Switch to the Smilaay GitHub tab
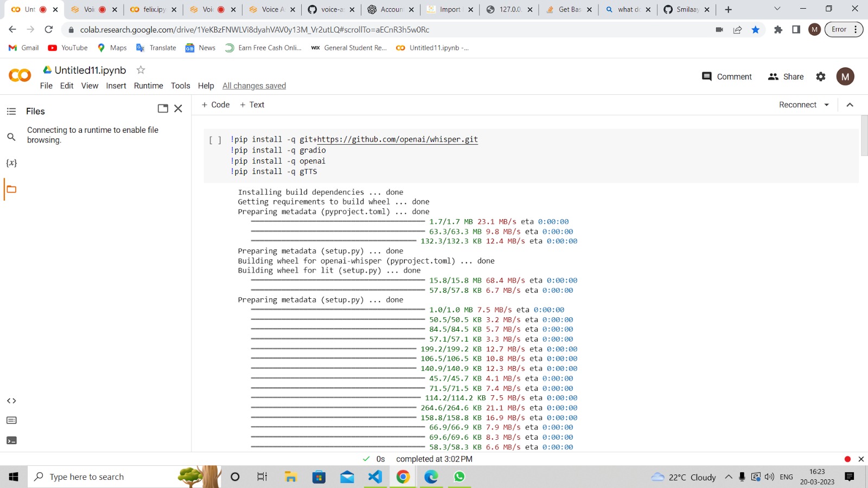 (x=686, y=9)
